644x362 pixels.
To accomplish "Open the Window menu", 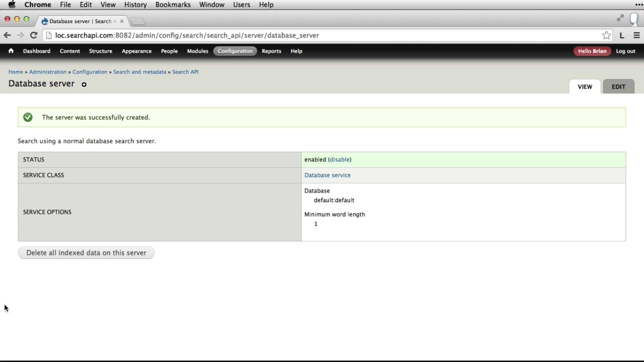I will pyautogui.click(x=212, y=5).
